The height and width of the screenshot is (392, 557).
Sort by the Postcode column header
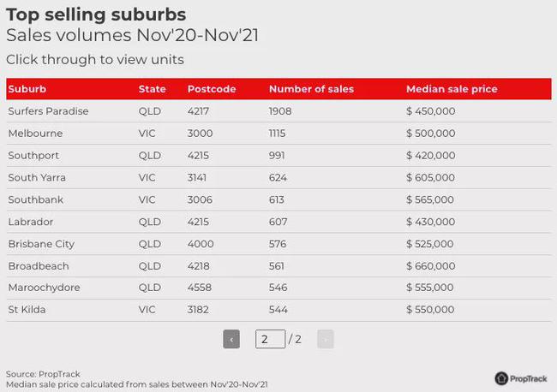click(212, 89)
